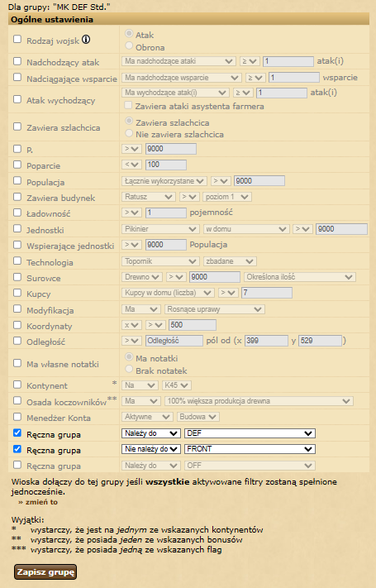Uncheck the Ręczna grupa FRONT checkbox
This screenshot has width=376, height=588.
[17, 449]
